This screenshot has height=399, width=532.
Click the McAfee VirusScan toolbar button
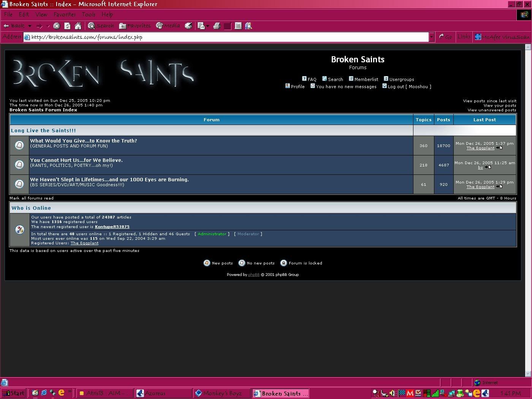pos(502,37)
